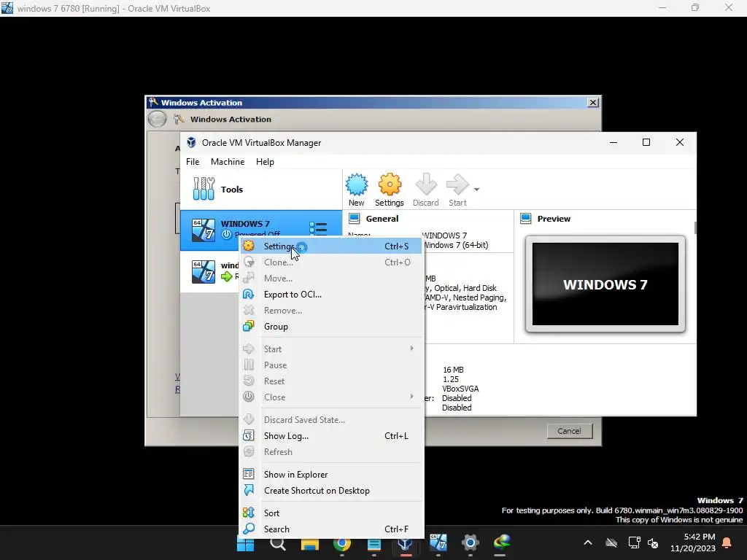
Task: Open the Help menu in VirtualBox Manager
Action: (x=265, y=162)
